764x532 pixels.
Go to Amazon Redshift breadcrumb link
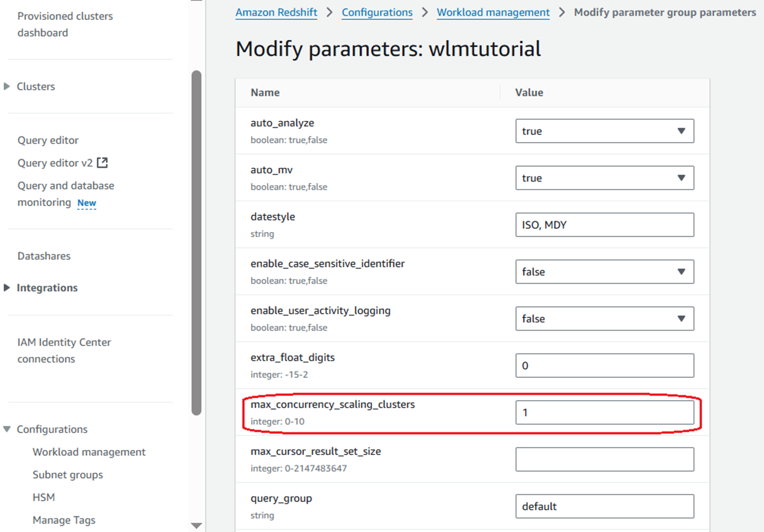click(x=276, y=12)
